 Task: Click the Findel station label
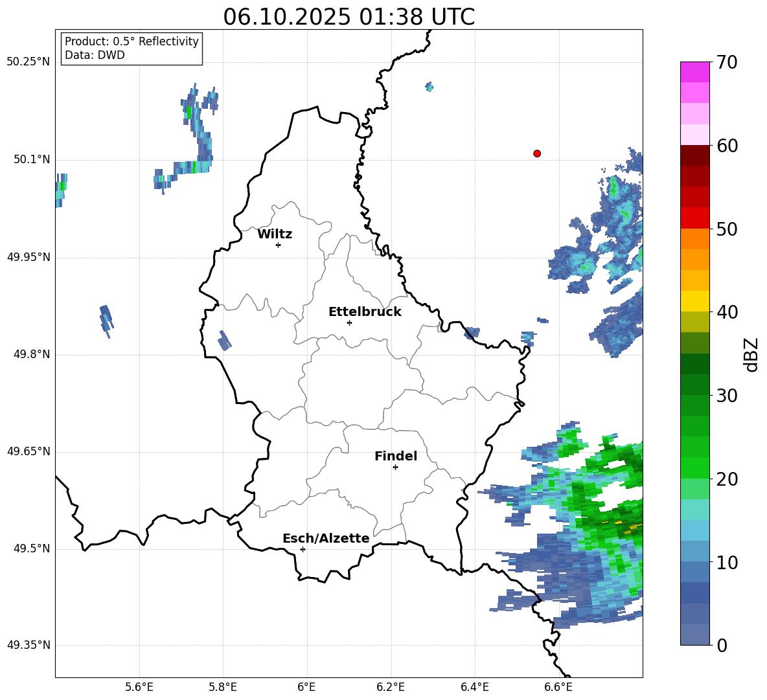396,456
